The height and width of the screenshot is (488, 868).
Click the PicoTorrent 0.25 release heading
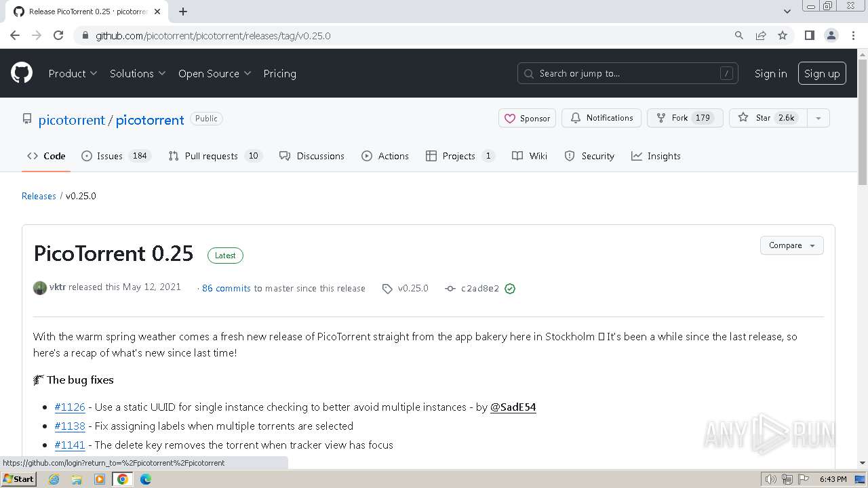[113, 253]
